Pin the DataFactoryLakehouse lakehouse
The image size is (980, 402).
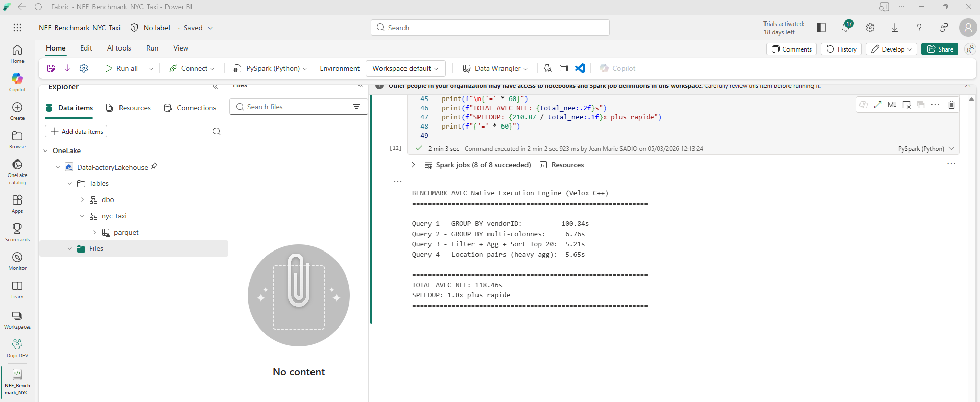(154, 166)
